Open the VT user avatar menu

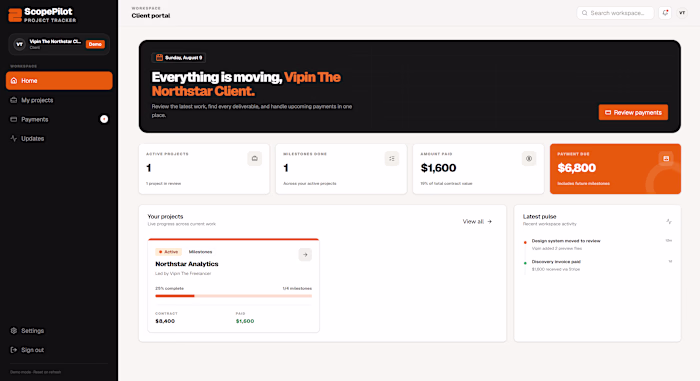click(682, 13)
